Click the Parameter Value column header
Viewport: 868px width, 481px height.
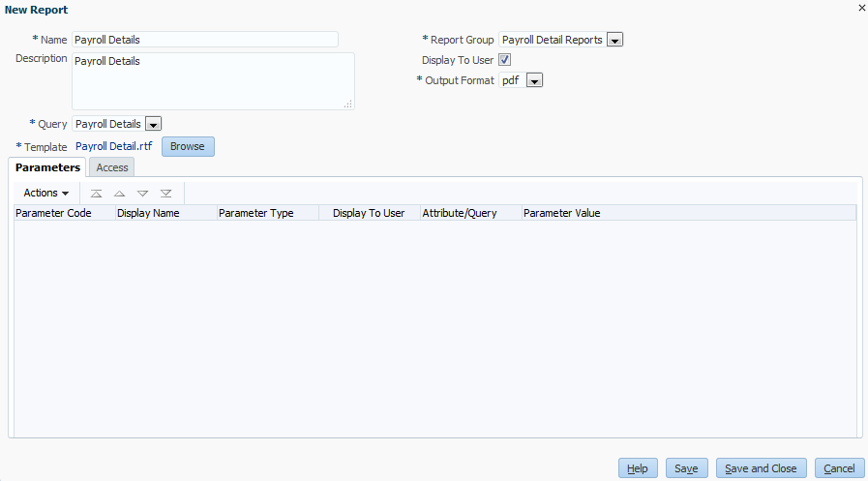[x=689, y=213]
